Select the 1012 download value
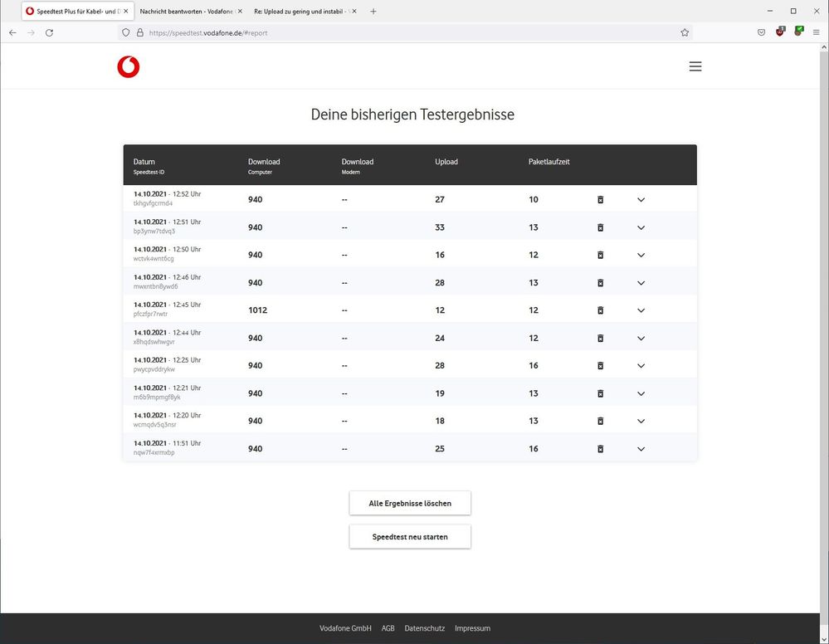 click(257, 310)
